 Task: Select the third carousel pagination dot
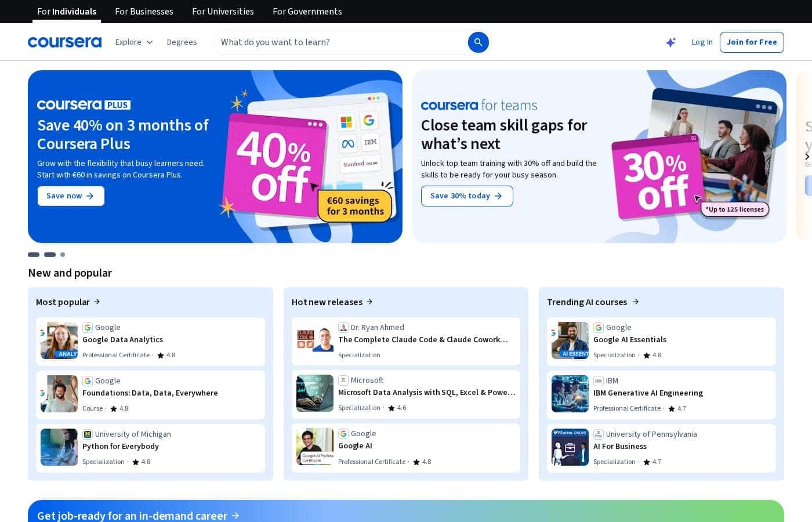point(63,255)
